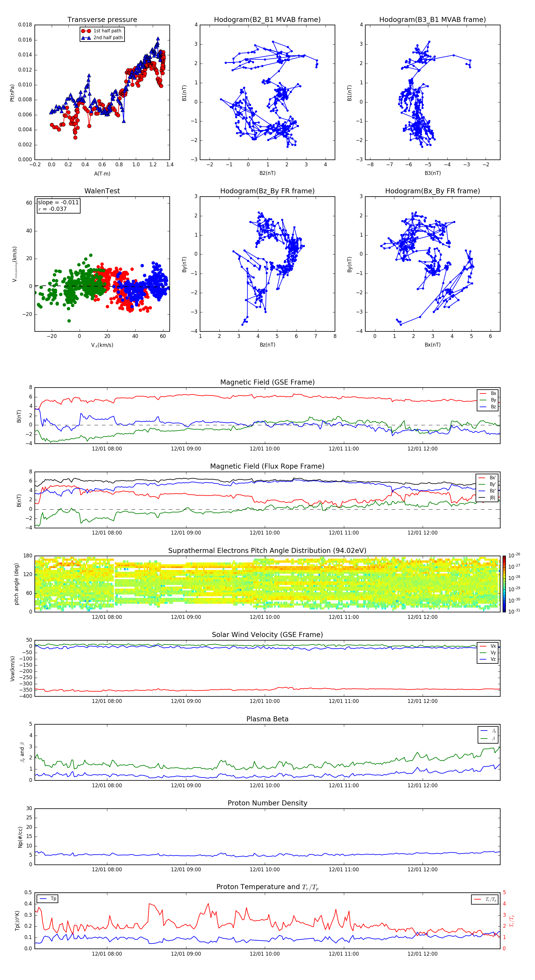535x980 pixels.
Task: Click the 'Magnetic Field (GSE Frame)' title
Action: [267, 382]
